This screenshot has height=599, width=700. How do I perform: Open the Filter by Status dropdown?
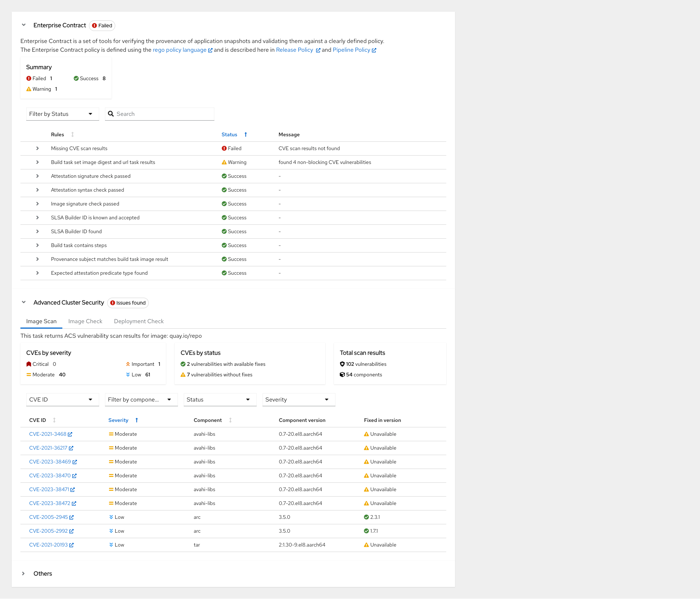(62, 114)
